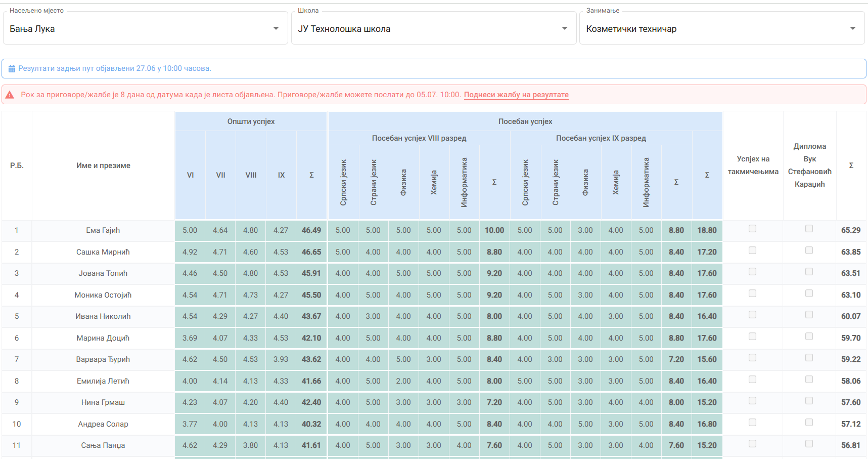Toggle competition success checkbox for Нина Грмаш
Viewport: 868px width, 459px height.
coord(752,401)
